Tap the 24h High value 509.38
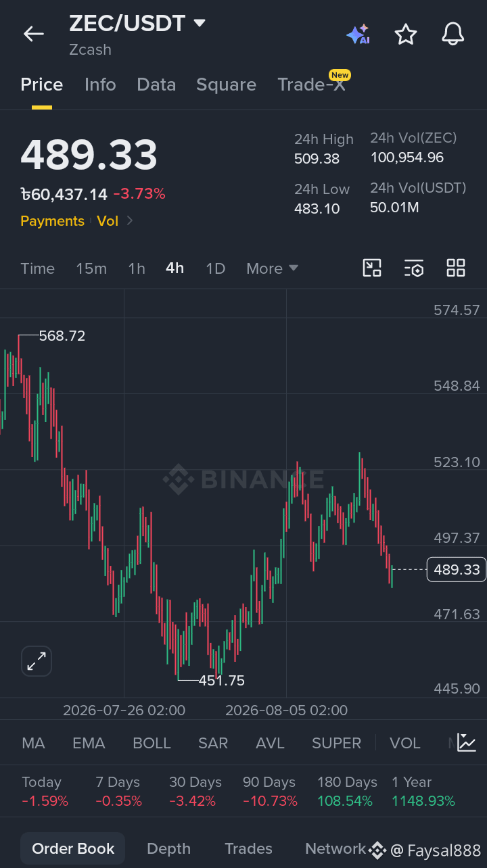 [317, 159]
